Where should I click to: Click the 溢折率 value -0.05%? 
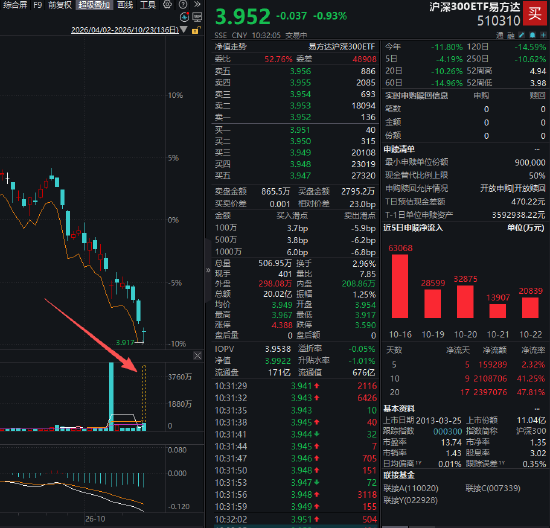[362, 349]
